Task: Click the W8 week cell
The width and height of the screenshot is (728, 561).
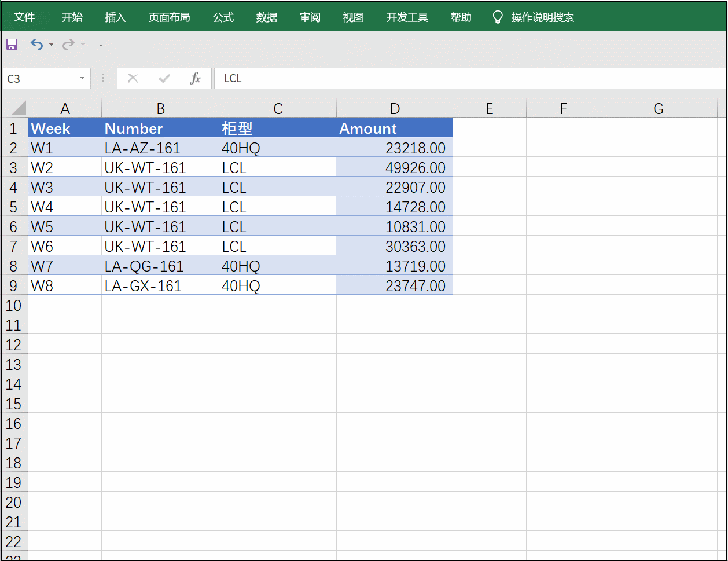Action: pyautogui.click(x=65, y=285)
